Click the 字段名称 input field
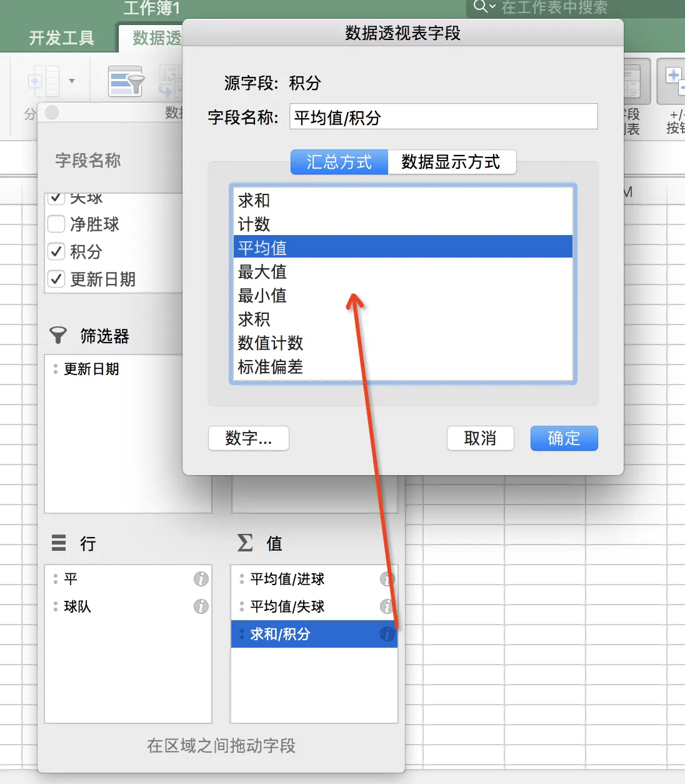This screenshot has height=784, width=685. [443, 117]
